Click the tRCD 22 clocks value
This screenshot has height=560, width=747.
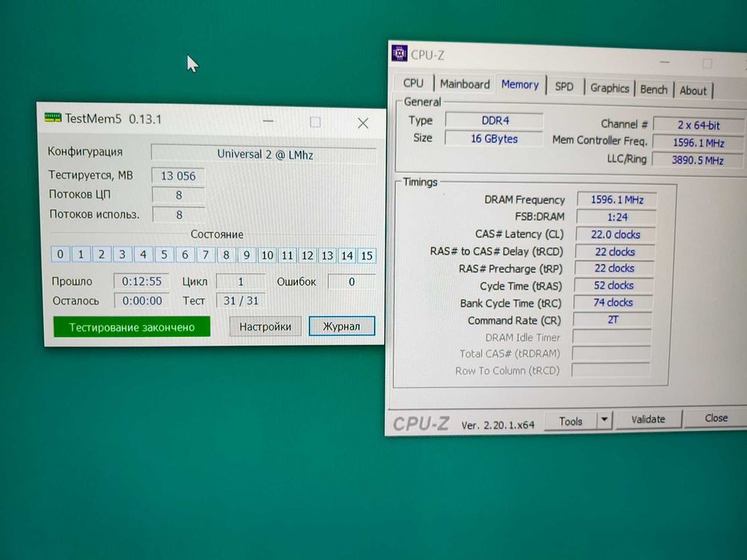[615, 251]
